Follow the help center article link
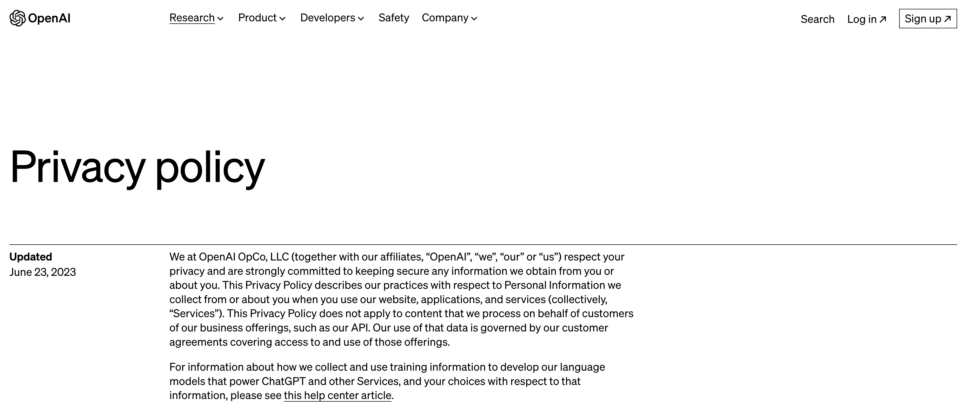 click(337, 396)
